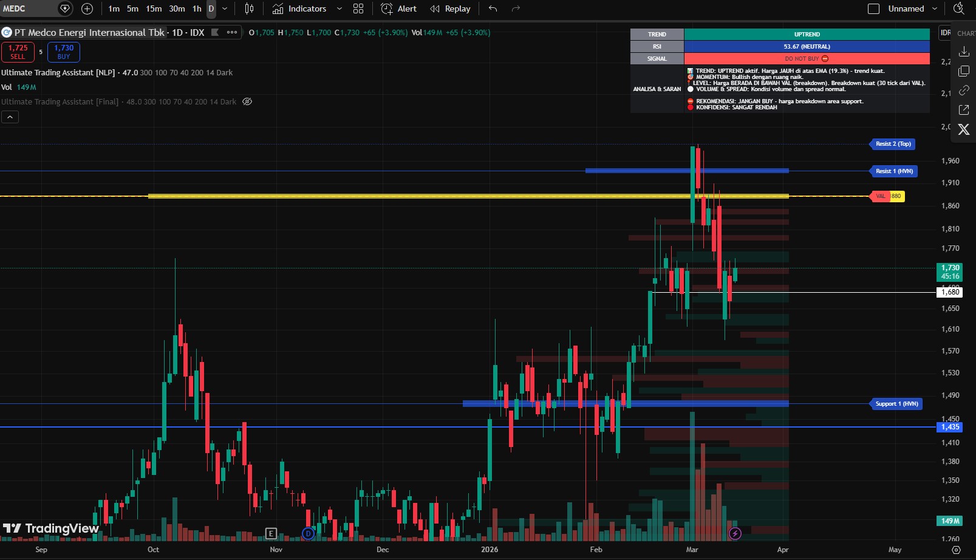Copy the chart image

pyautogui.click(x=964, y=71)
